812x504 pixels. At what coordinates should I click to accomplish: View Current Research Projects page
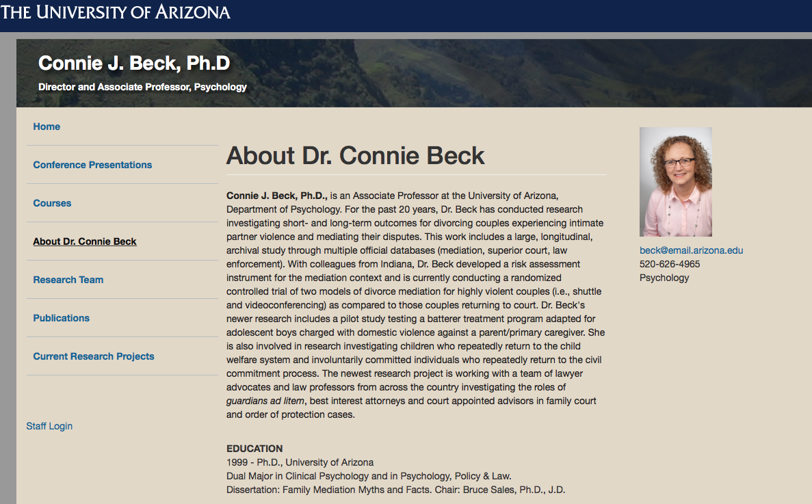[94, 356]
